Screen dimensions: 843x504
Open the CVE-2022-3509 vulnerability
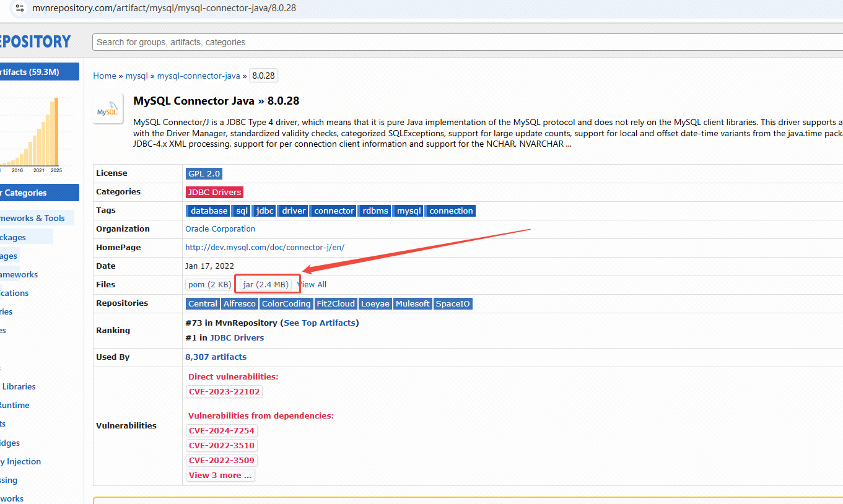click(x=222, y=460)
